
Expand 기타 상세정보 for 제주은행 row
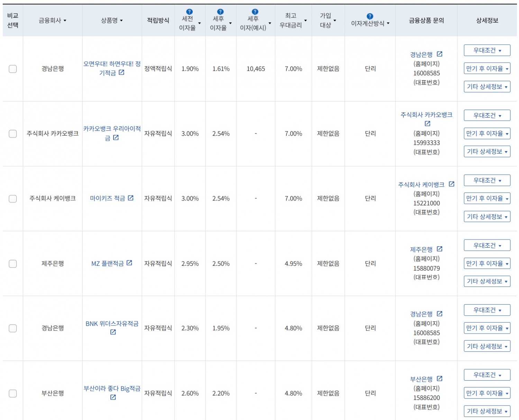[487, 281]
